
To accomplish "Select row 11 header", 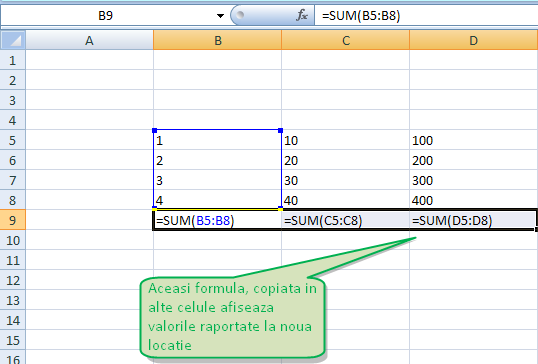I will 13,260.
